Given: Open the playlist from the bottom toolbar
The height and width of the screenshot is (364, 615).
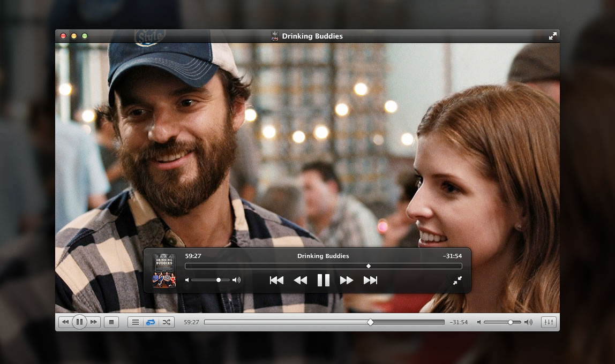Looking at the screenshot, I should 136,322.
